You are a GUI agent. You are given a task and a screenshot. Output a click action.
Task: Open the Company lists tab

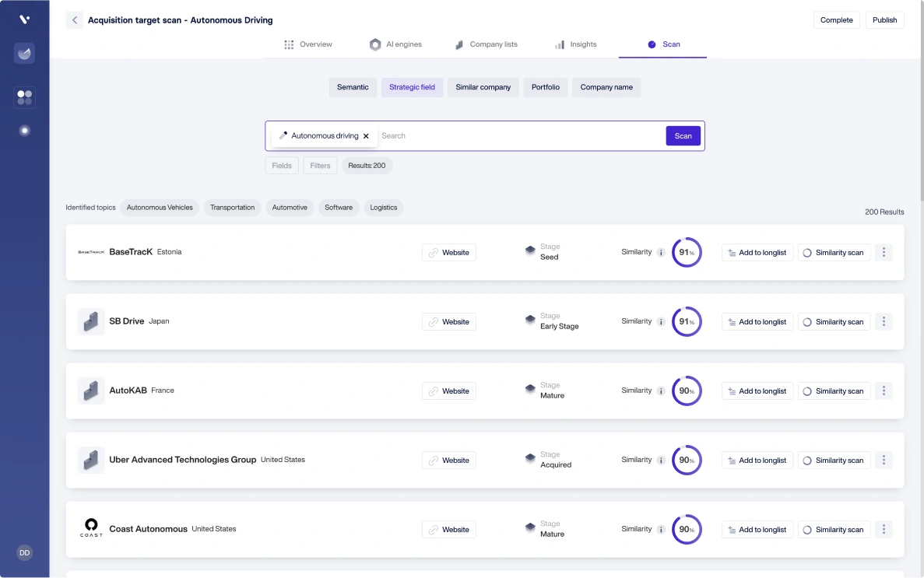click(x=487, y=44)
